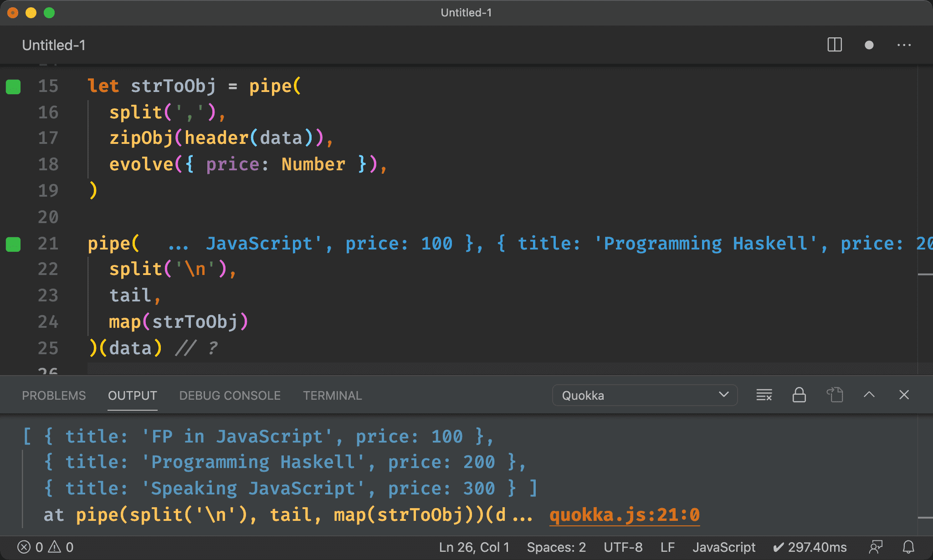Viewport: 933px width, 560px height.
Task: Click 'Programming Haskell' output row
Action: [285, 462]
